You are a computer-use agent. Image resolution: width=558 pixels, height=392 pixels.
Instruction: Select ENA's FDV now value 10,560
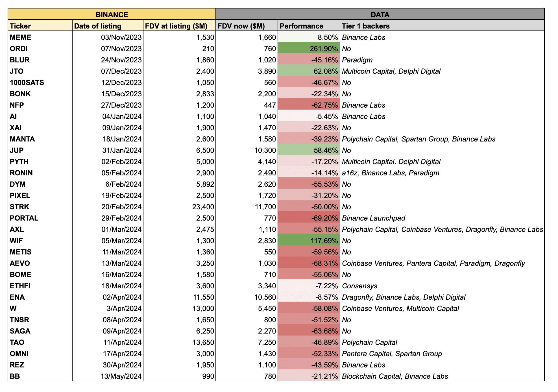[264, 297]
